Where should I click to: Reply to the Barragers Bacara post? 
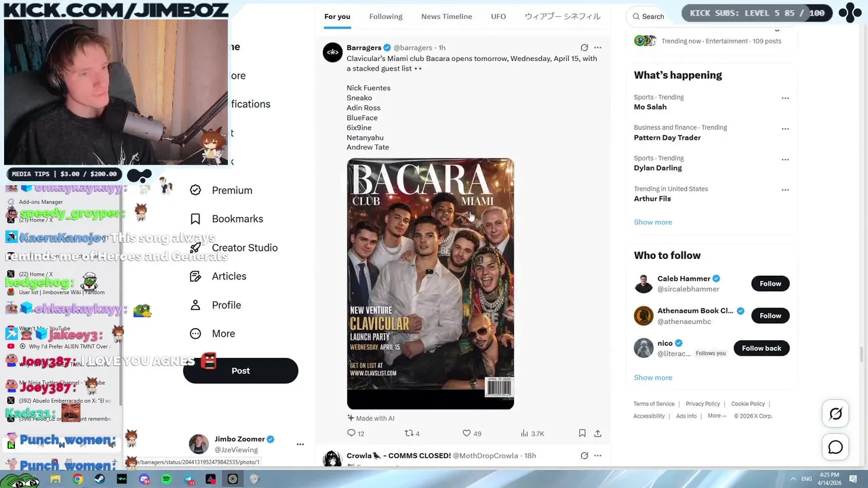point(355,433)
